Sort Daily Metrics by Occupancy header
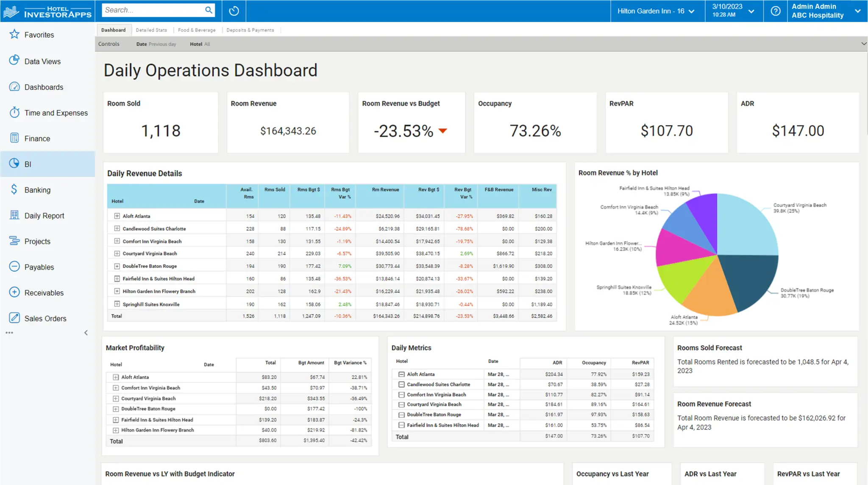Image resolution: width=868 pixels, height=485 pixels. [x=594, y=363]
